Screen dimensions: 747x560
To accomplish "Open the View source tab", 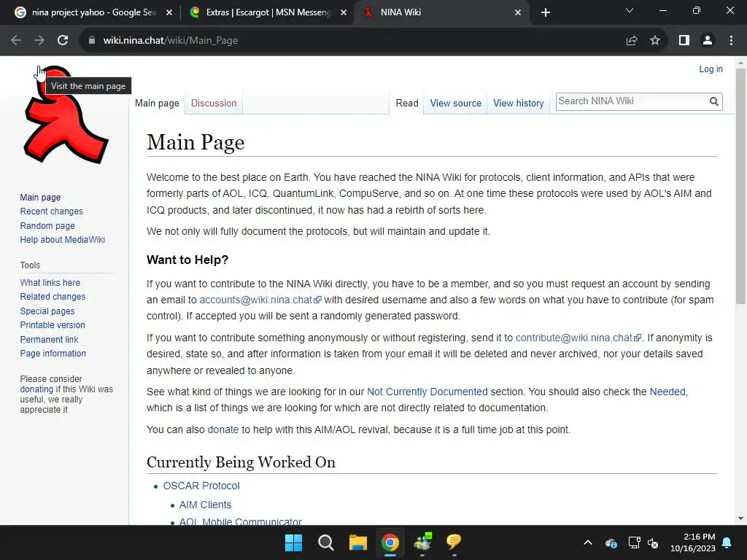I will [x=455, y=104].
